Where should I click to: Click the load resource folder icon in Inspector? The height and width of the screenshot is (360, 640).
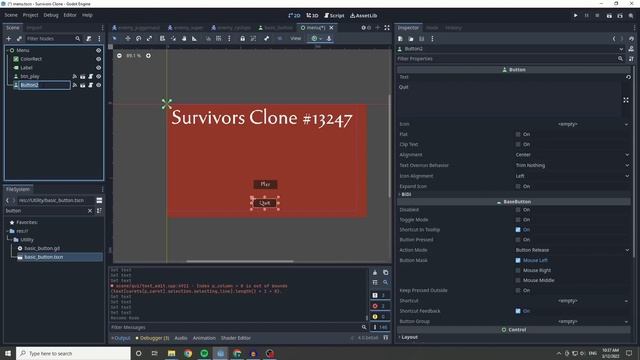click(x=411, y=39)
